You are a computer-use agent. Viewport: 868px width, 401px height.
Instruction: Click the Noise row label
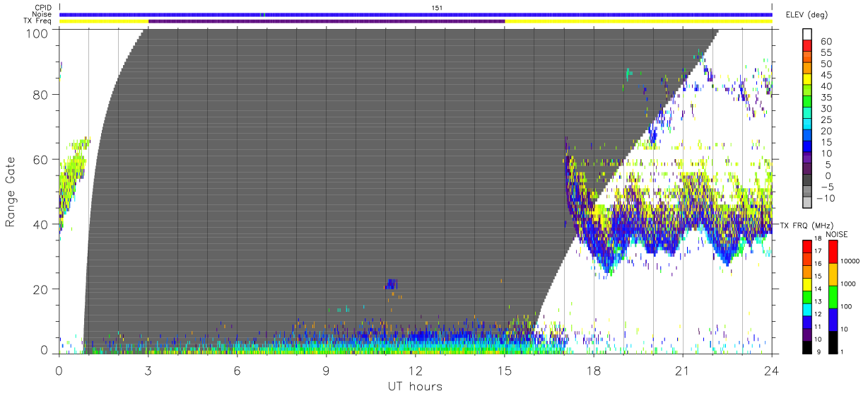pos(42,14)
